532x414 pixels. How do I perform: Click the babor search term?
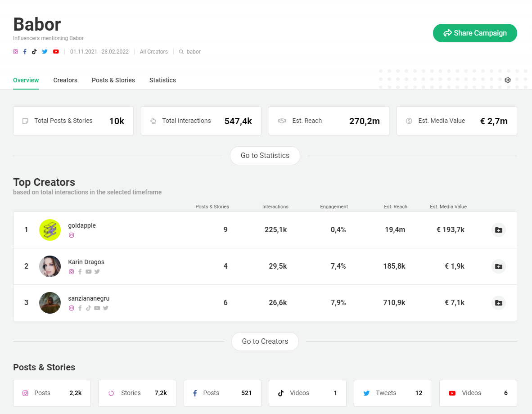pos(194,52)
